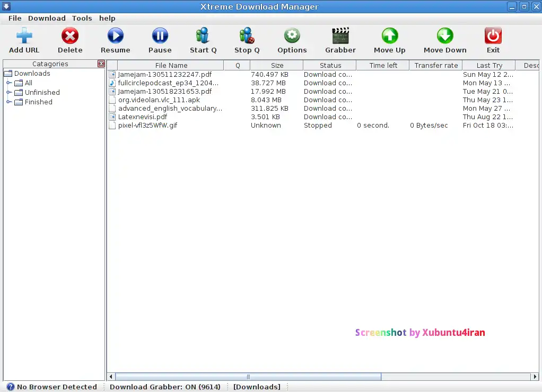Click the Catagories panel header
Viewport: 542px width, 392px height.
50,64
